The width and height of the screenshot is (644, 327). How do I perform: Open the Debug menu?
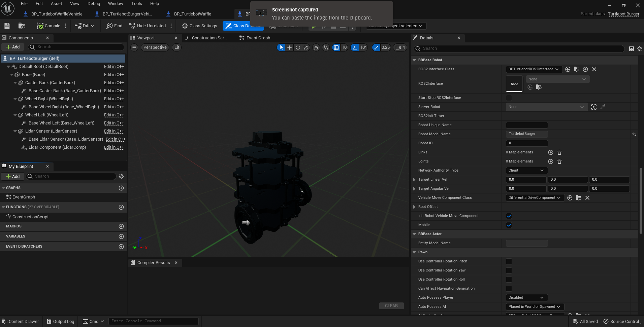point(94,4)
